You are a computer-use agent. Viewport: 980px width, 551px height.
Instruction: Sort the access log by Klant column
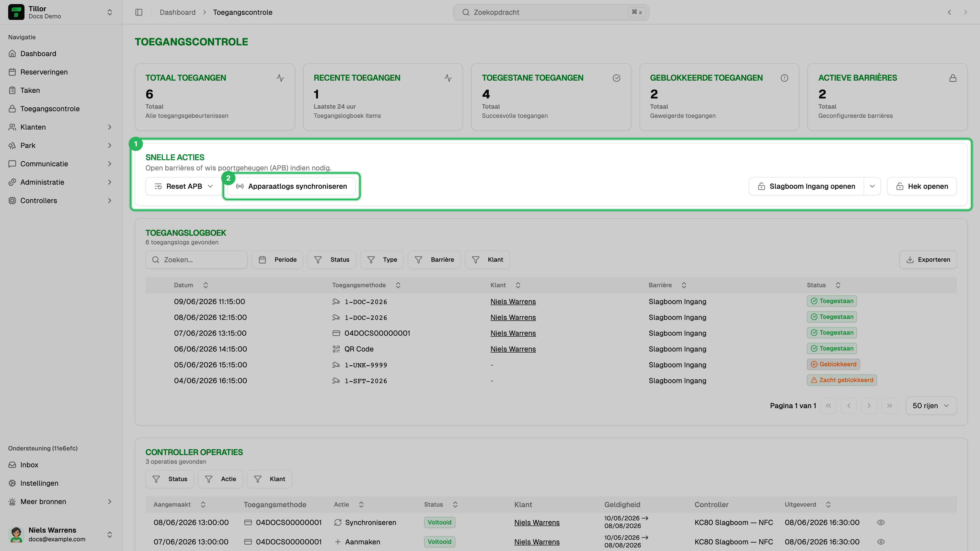coord(506,285)
